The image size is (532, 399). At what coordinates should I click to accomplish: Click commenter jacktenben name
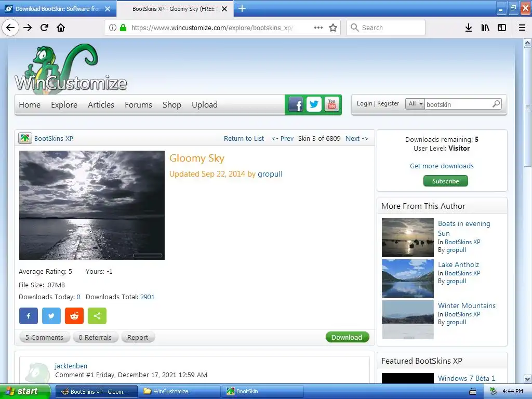[x=71, y=366]
